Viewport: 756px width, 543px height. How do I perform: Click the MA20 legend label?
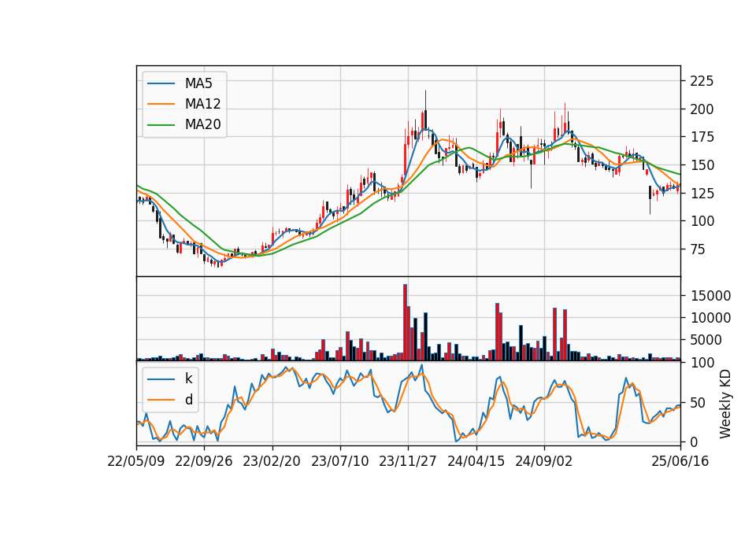[202, 124]
